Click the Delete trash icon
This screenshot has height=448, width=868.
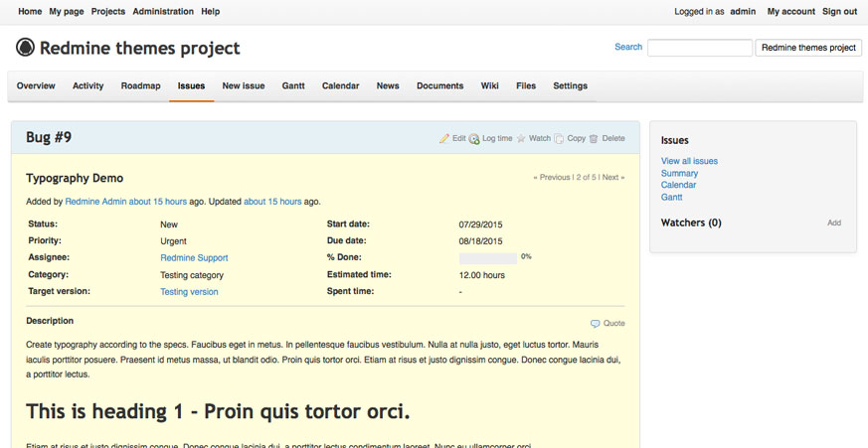[594, 139]
